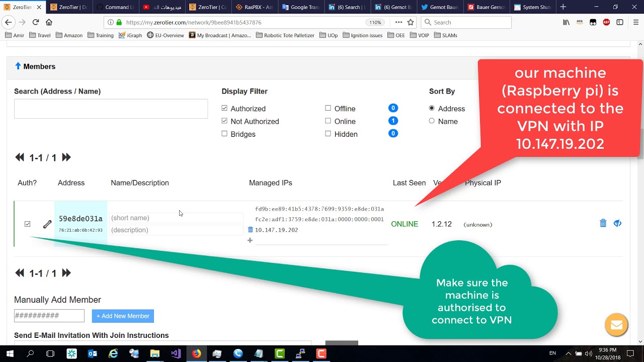This screenshot has width=644, height=362.
Task: Go to next page above the member list
Action: coord(66,157)
